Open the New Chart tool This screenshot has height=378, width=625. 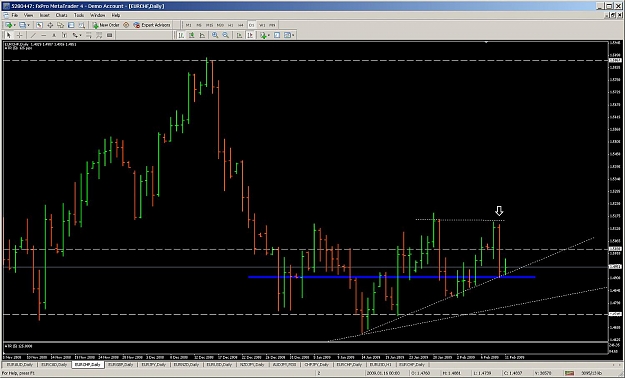[9, 25]
